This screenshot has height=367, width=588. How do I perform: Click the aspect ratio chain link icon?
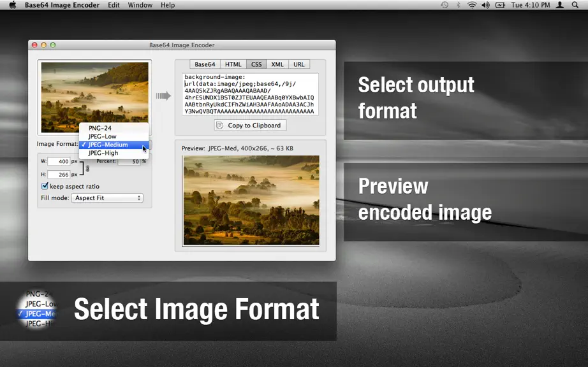(x=87, y=168)
